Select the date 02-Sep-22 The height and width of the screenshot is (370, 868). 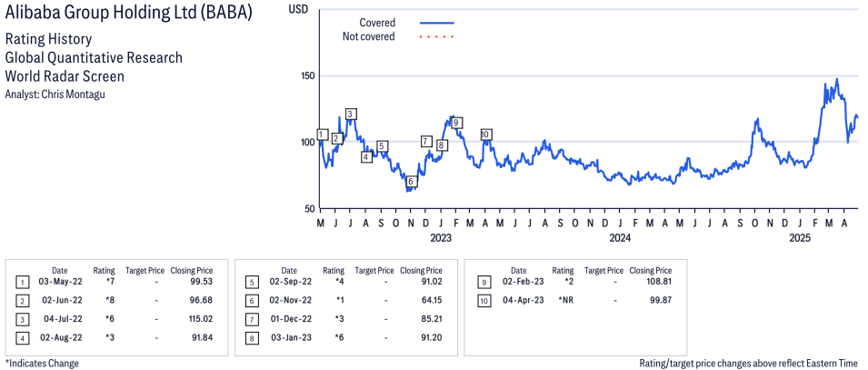pyautogui.click(x=289, y=283)
